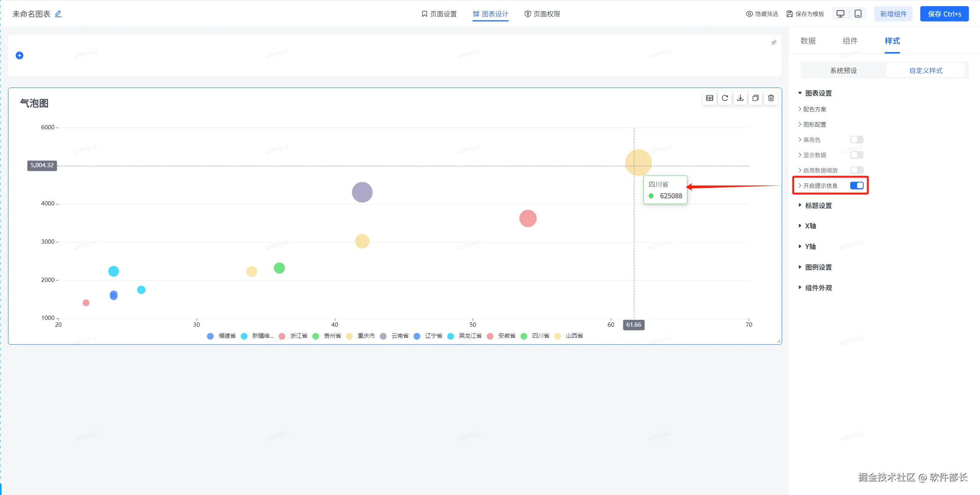Delete the chart with the trash icon

pyautogui.click(x=771, y=98)
